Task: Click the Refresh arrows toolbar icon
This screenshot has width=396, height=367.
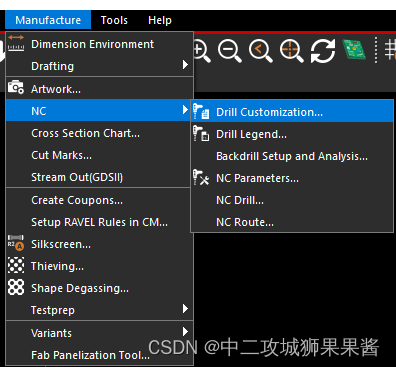Action: click(323, 51)
